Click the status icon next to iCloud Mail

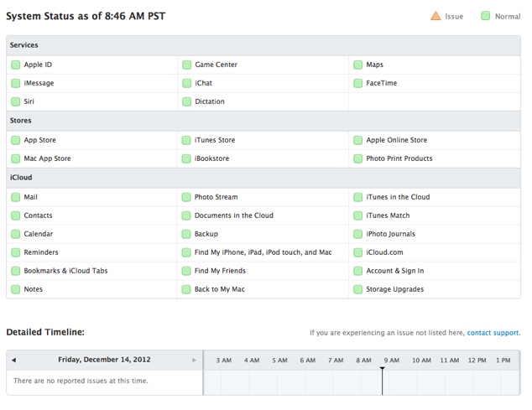(x=16, y=197)
